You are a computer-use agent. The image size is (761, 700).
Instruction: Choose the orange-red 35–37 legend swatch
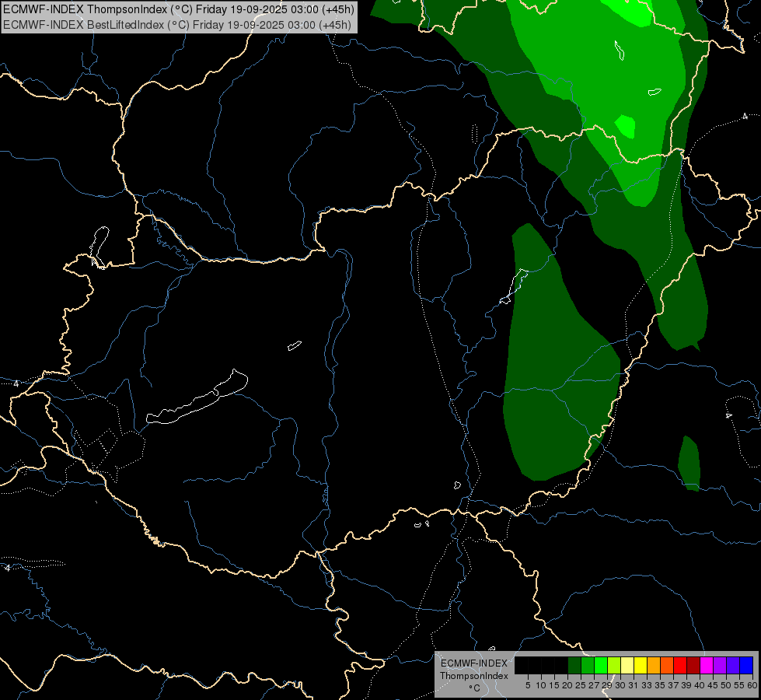(667, 665)
